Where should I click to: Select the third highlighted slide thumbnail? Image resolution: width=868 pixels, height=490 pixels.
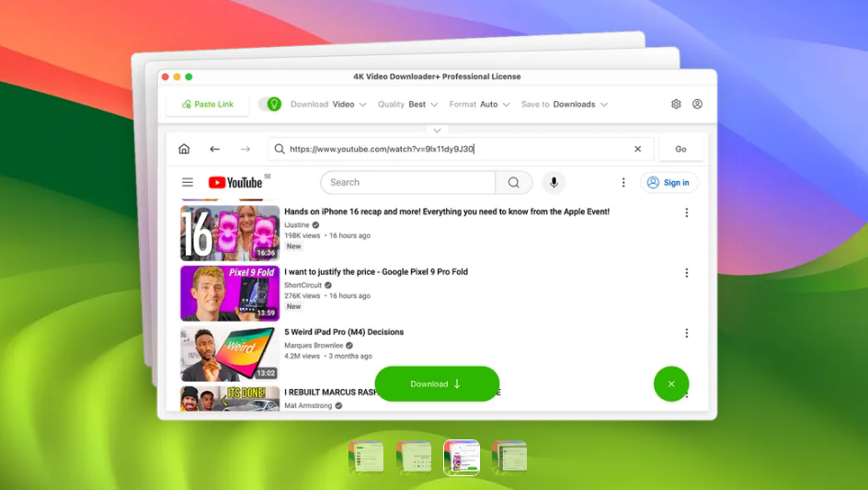point(462,458)
